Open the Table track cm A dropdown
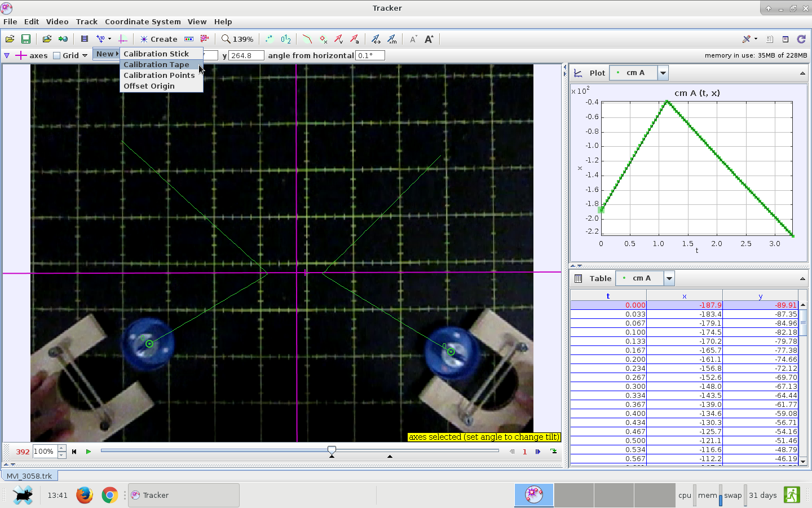Screen dimensions: 812x508 click(x=669, y=278)
